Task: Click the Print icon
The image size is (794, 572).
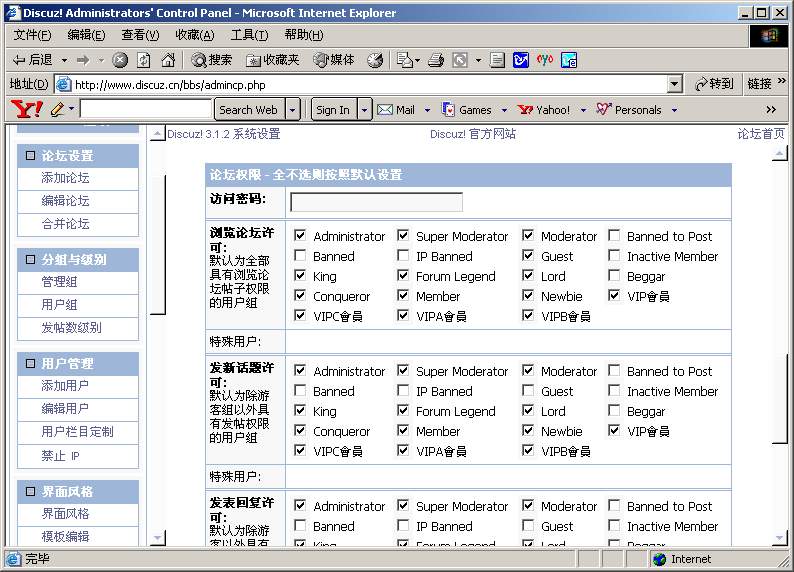Action: point(436,60)
